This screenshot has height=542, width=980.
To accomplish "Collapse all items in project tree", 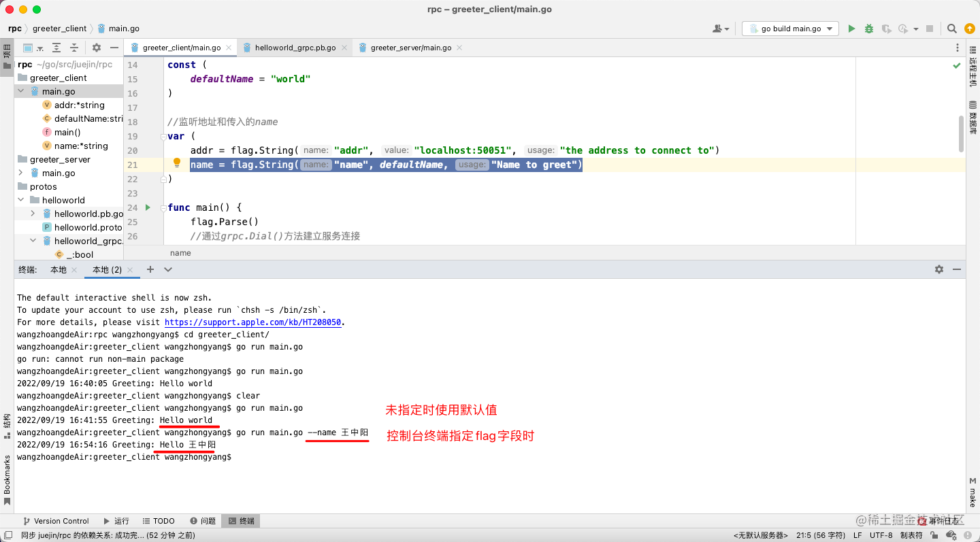I will pyautogui.click(x=74, y=48).
